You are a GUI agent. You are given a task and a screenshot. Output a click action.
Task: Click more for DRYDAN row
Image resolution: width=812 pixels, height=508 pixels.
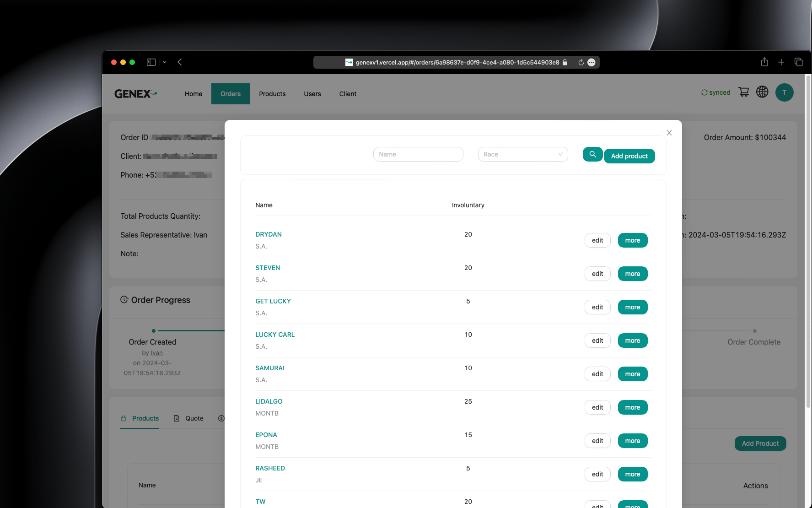tap(633, 240)
